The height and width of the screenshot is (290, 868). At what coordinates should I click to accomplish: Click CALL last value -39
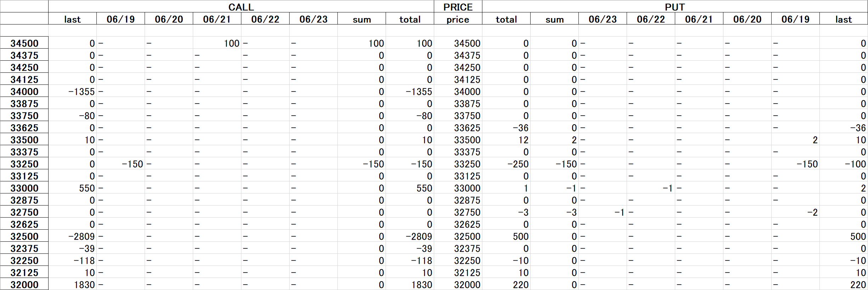[72, 248]
